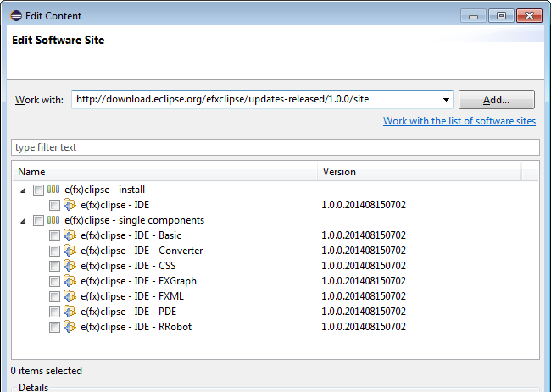Check the e(fx)clipse - IDE checkbox
551x392 pixels.
coord(54,205)
